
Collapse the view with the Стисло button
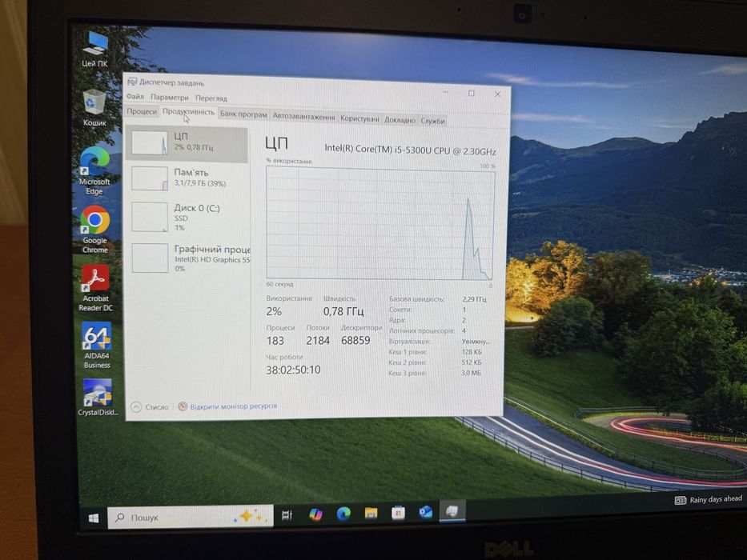click(150, 407)
